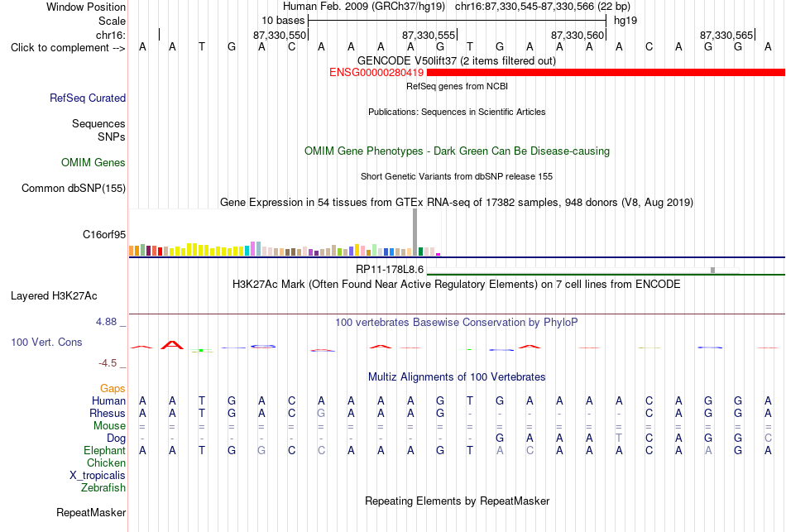
Task: Click "GENCODE V50lift37 (2 items filtered out)" title
Action: [456, 61]
